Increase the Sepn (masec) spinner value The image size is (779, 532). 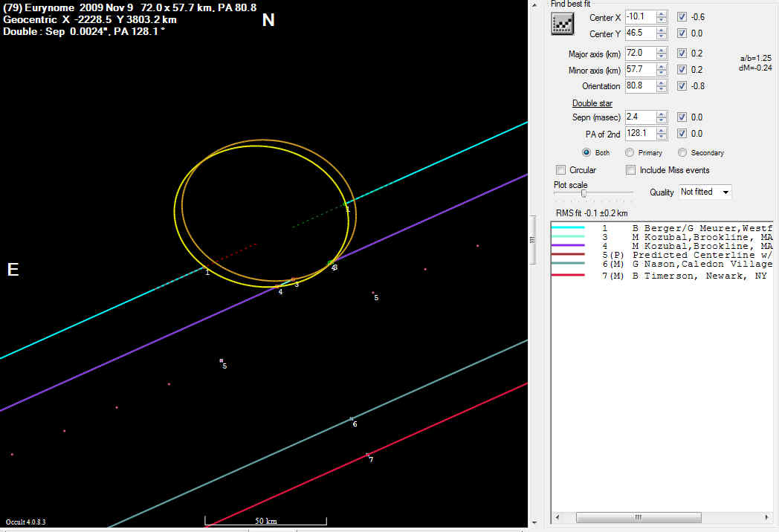[x=662, y=114]
